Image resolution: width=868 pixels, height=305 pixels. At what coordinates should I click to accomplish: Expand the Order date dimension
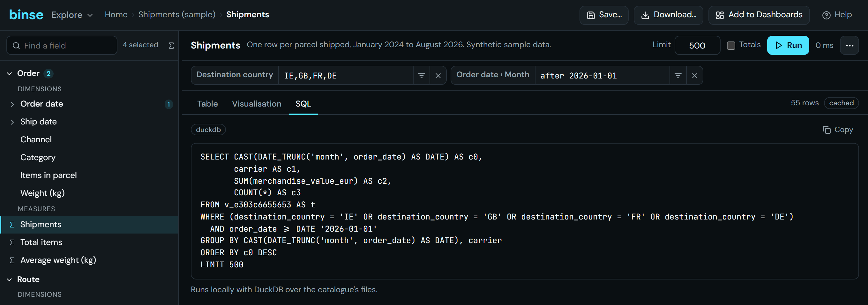click(x=12, y=104)
